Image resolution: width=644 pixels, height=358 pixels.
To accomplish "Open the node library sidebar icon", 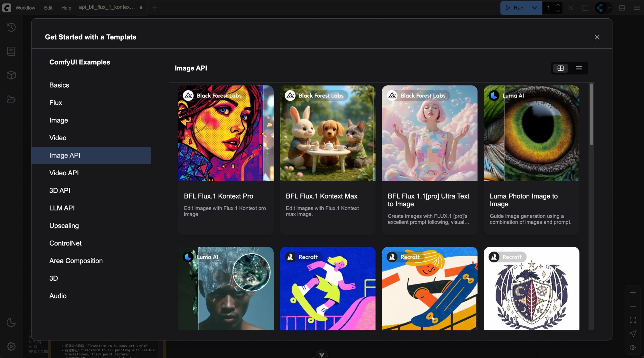I will pos(11,51).
